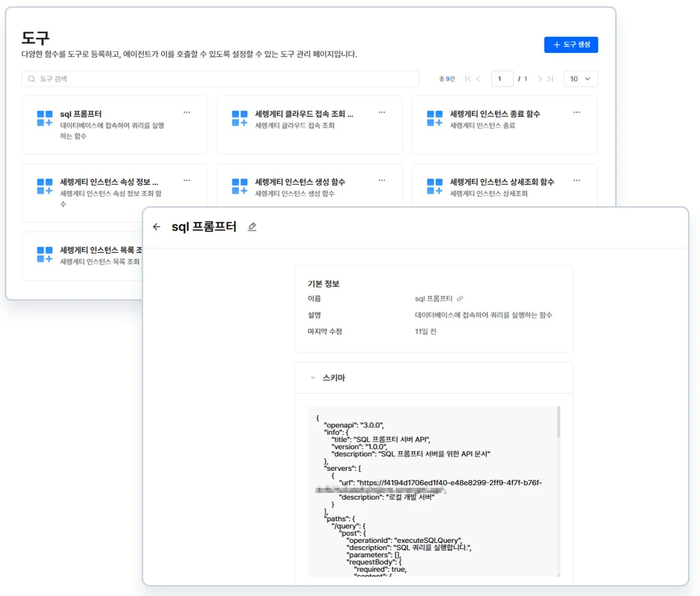Open more options on 세렝게티 인스턴스 생성 함수 card
The image size is (700, 596).
382,181
